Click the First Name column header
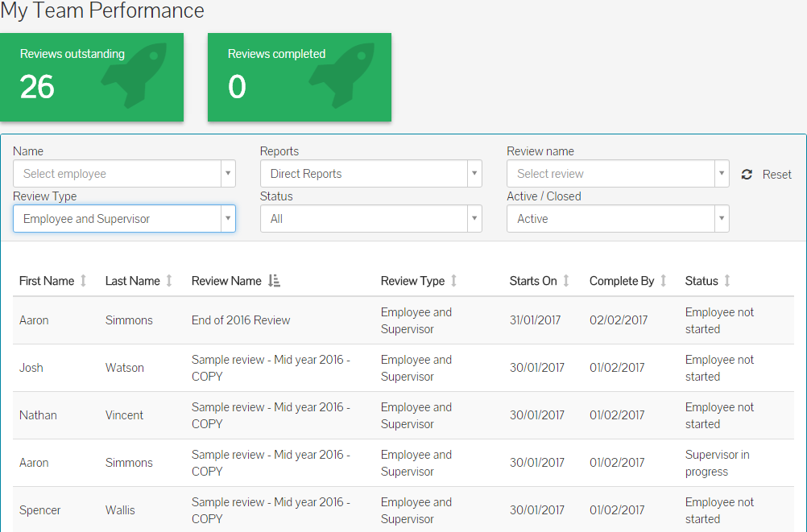Screen dimensions: 807x532 47,281
